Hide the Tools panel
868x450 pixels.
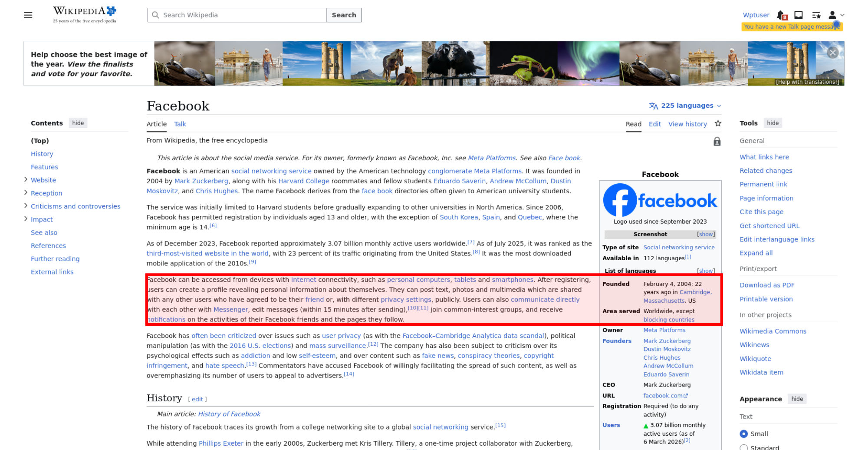tap(773, 123)
